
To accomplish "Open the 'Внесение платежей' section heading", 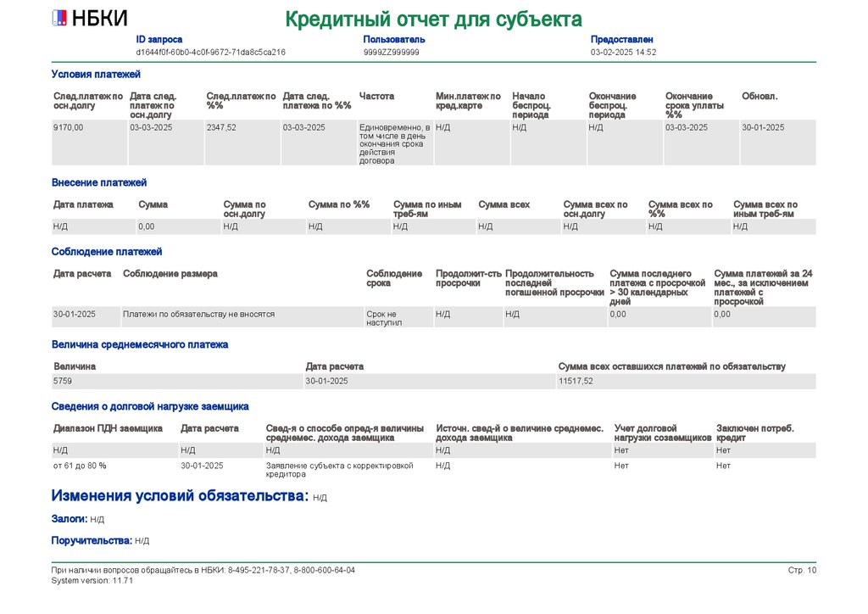I will pyautogui.click(x=99, y=182).
